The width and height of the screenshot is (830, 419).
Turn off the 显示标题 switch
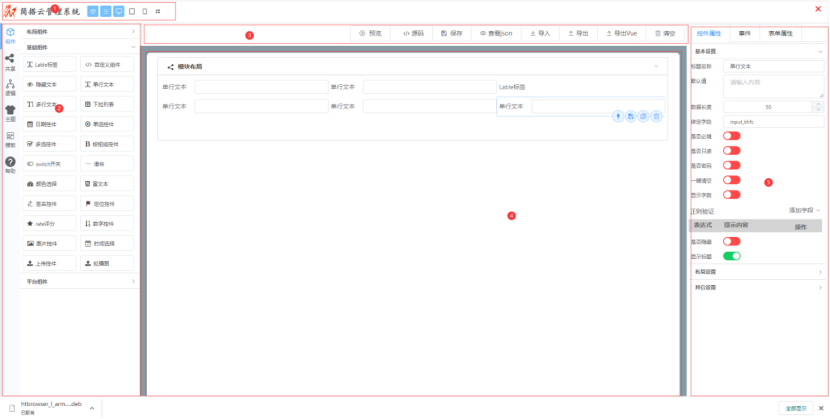click(732, 256)
